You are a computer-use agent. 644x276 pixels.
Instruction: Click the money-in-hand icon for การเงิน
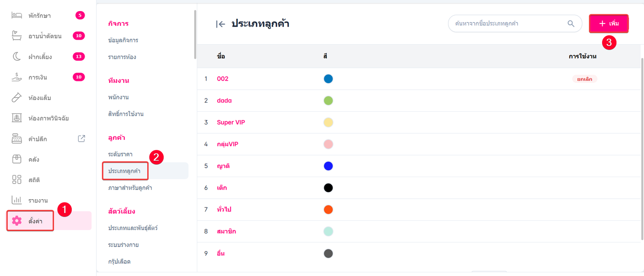(x=17, y=77)
